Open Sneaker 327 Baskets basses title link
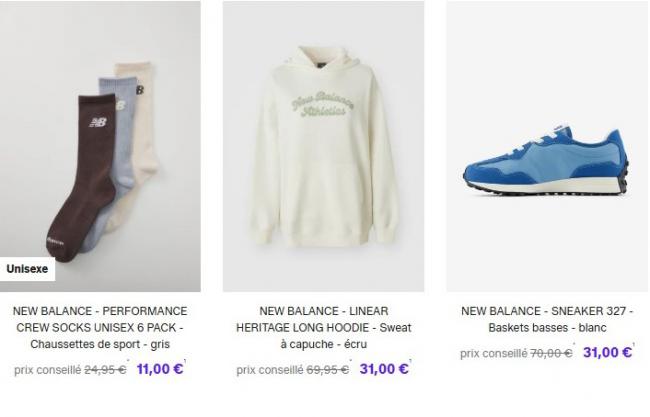The image size is (650, 417). click(x=547, y=319)
